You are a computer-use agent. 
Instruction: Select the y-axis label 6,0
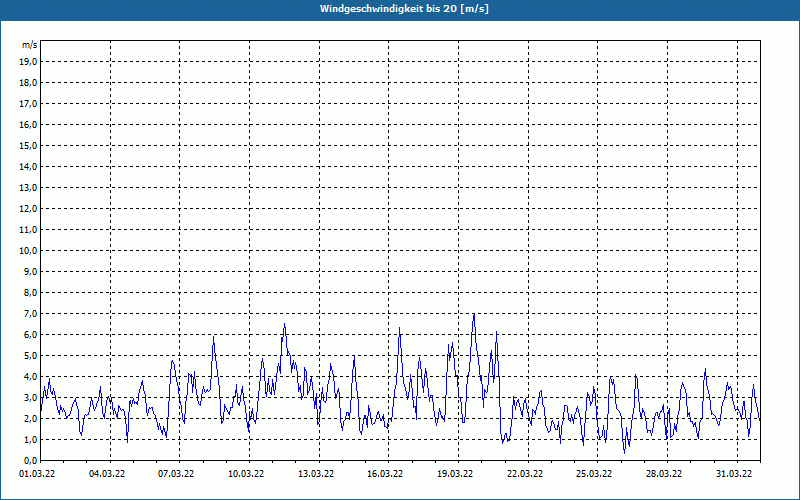(x=31, y=335)
